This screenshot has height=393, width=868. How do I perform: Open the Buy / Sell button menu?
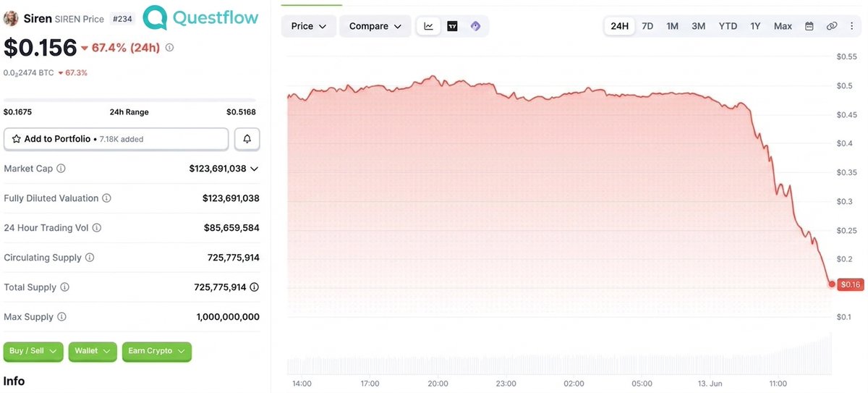click(33, 351)
